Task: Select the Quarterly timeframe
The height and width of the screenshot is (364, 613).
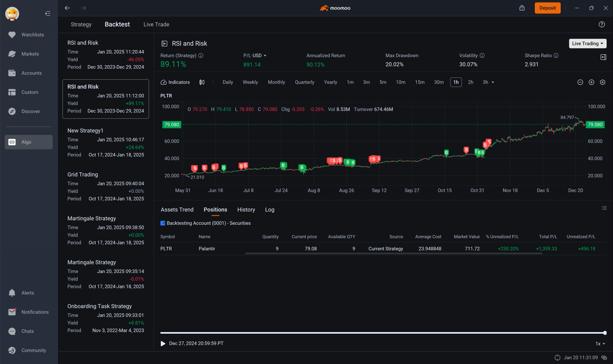Action: click(305, 82)
